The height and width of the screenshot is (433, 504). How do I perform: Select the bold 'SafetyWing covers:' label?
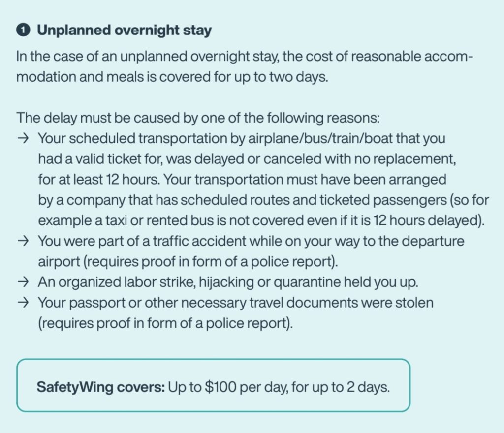[x=100, y=387]
